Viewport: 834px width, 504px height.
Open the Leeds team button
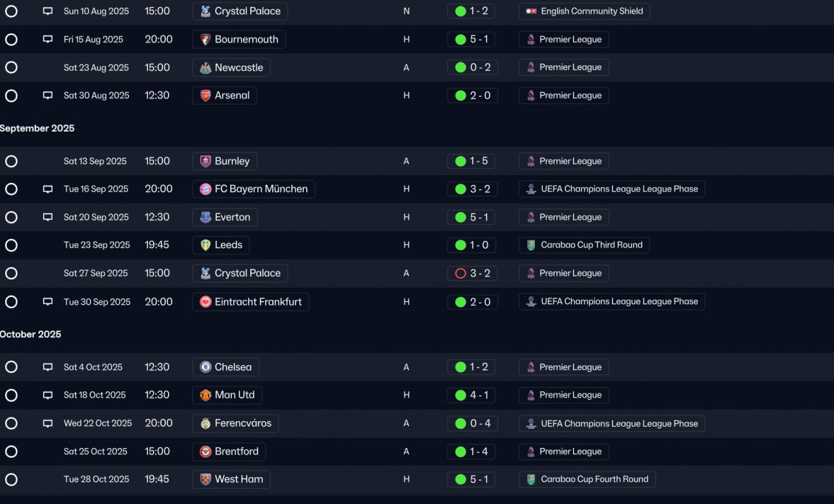coord(221,245)
